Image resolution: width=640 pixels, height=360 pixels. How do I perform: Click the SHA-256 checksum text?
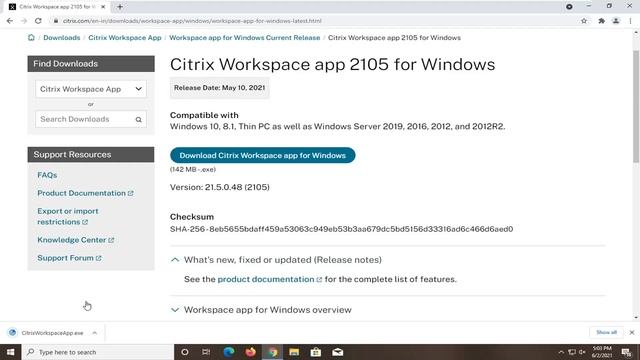coord(342,229)
